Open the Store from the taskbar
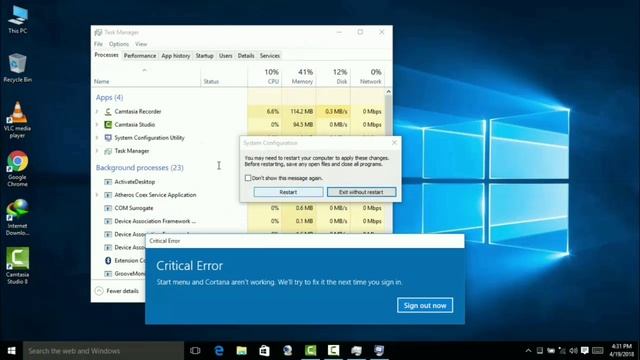640x360 pixels. tap(264, 351)
